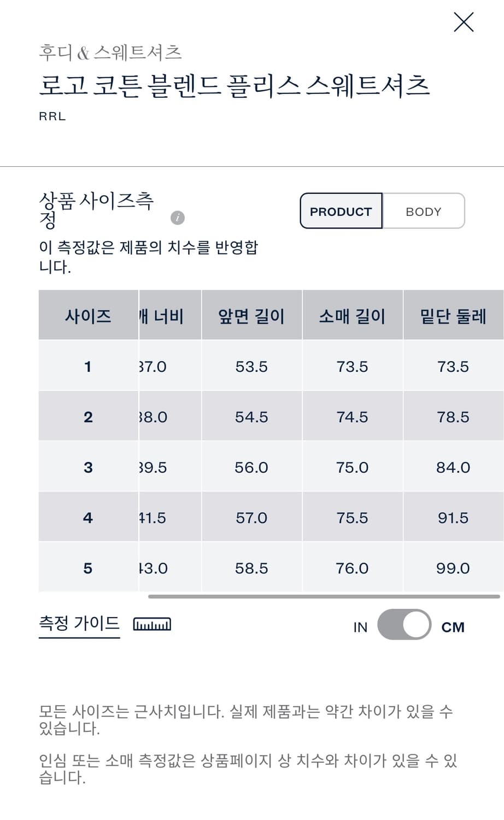Click the RRL brand label
The width and height of the screenshot is (504, 820).
[x=52, y=116]
